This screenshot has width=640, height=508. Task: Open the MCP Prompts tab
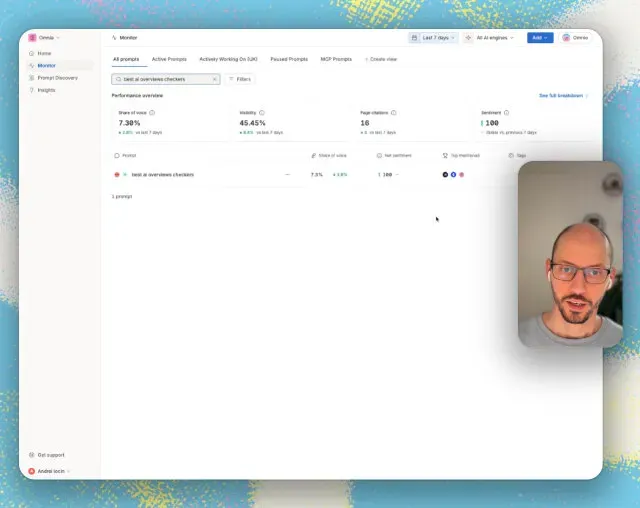click(x=336, y=59)
